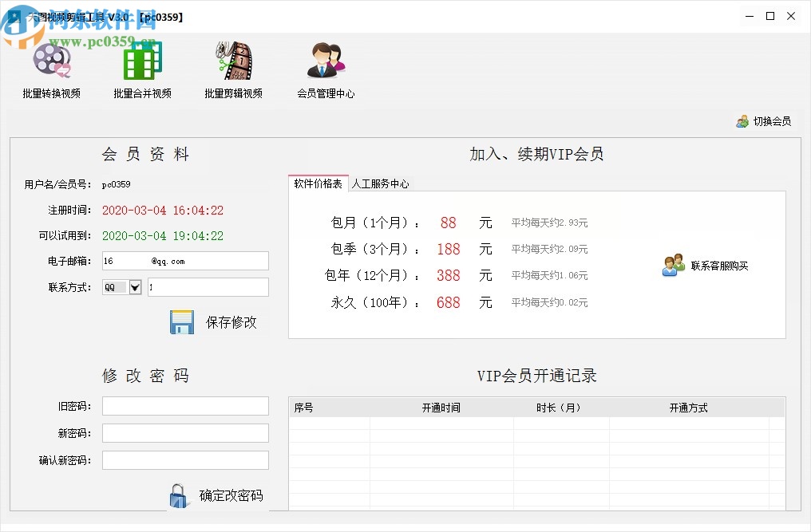The height and width of the screenshot is (532, 811).
Task: Open the 批量合并视频 tool icon
Action: pyautogui.click(x=143, y=61)
